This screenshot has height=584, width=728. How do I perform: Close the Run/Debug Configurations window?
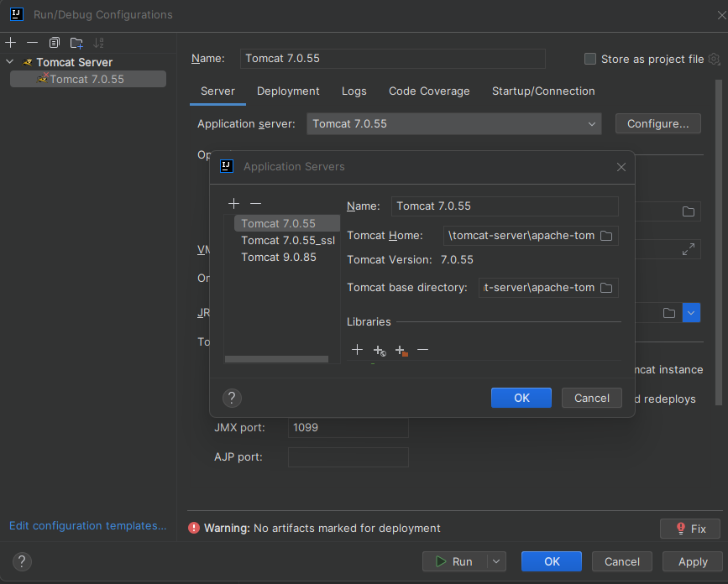[x=721, y=15]
